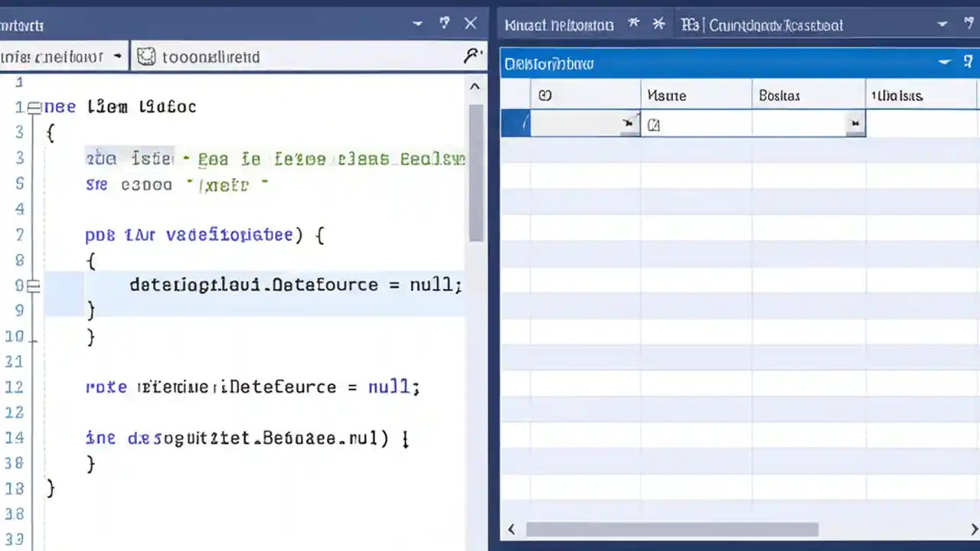Click the question-mark icon beside the tab strip dropdown
Viewport: 980px width, 551px height.
969,24
